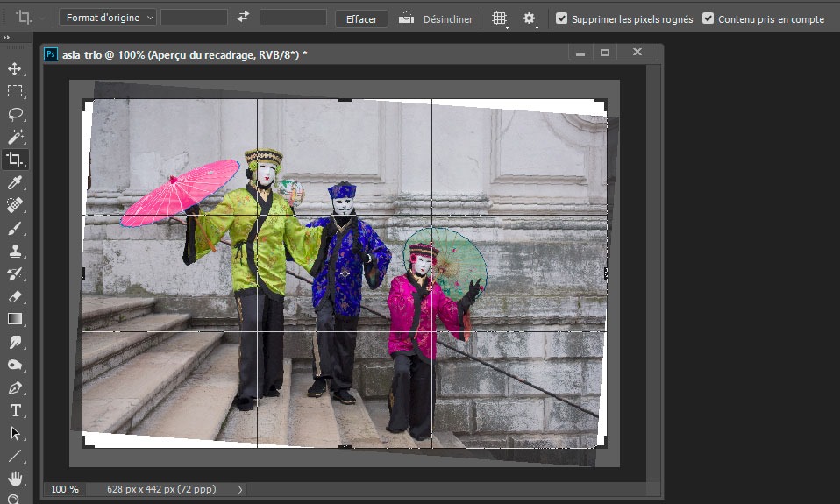Viewport: 840px width, 504px height.
Task: Expand the crop settings gear menu
Action: 530,18
